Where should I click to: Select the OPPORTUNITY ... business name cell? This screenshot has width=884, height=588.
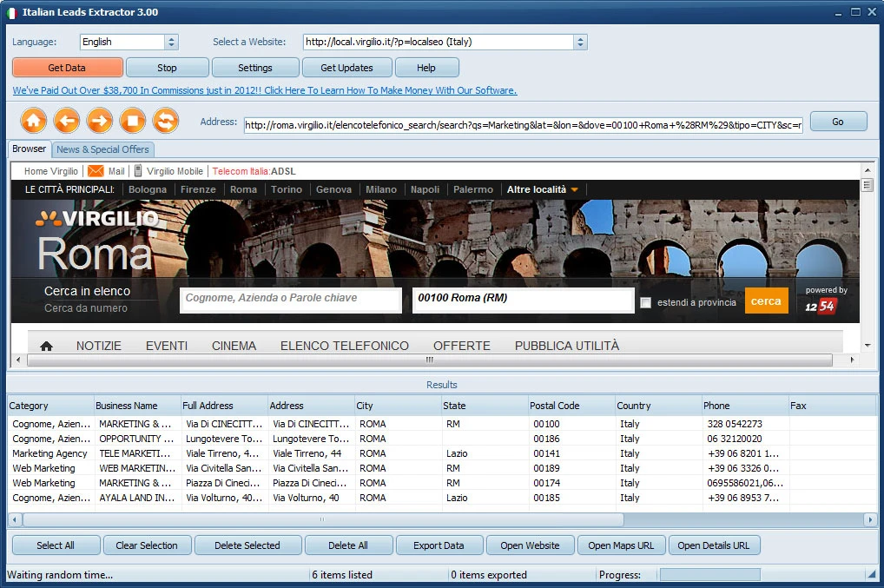coord(136,439)
